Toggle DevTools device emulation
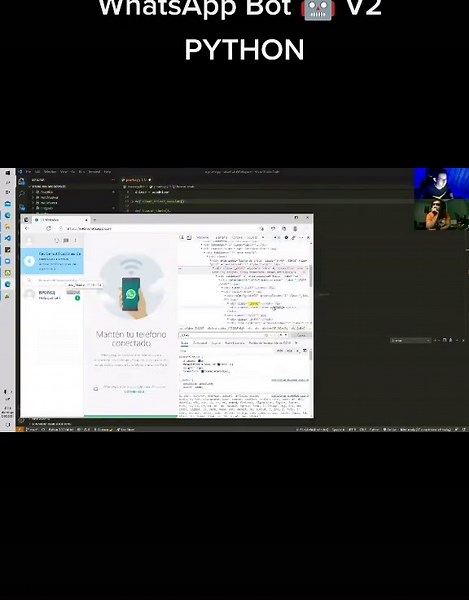 (189, 238)
